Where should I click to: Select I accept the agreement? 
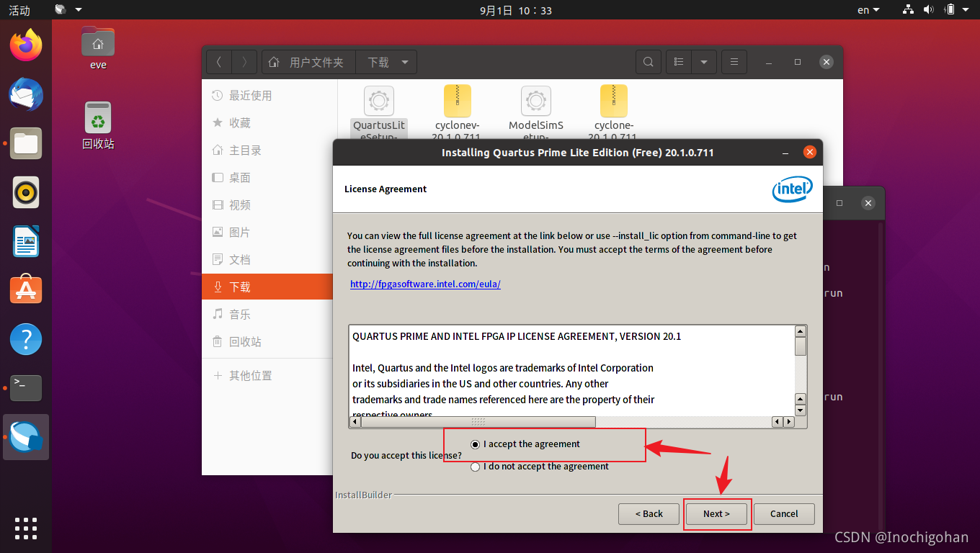pyautogui.click(x=525, y=444)
